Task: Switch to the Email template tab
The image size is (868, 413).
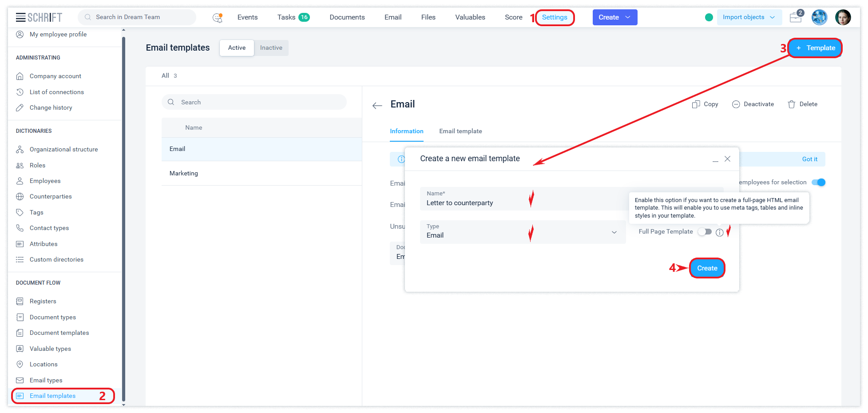Action: [x=460, y=131]
